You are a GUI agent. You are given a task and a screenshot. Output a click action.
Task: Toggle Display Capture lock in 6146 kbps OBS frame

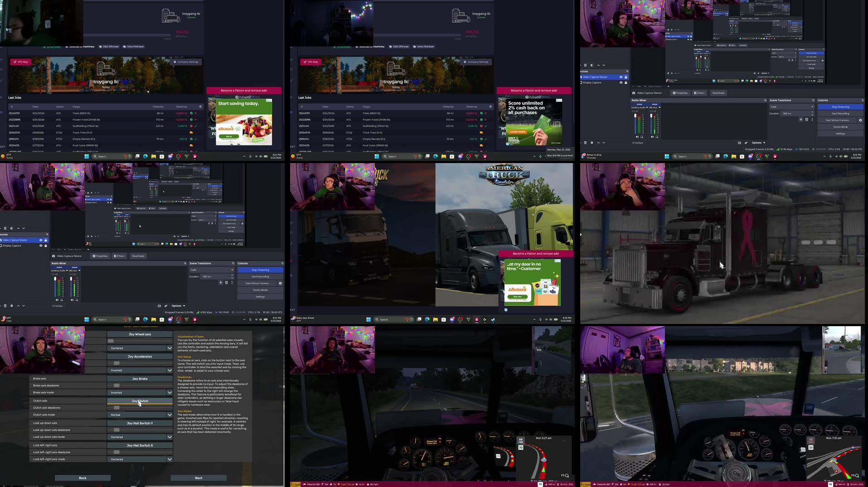[626, 82]
